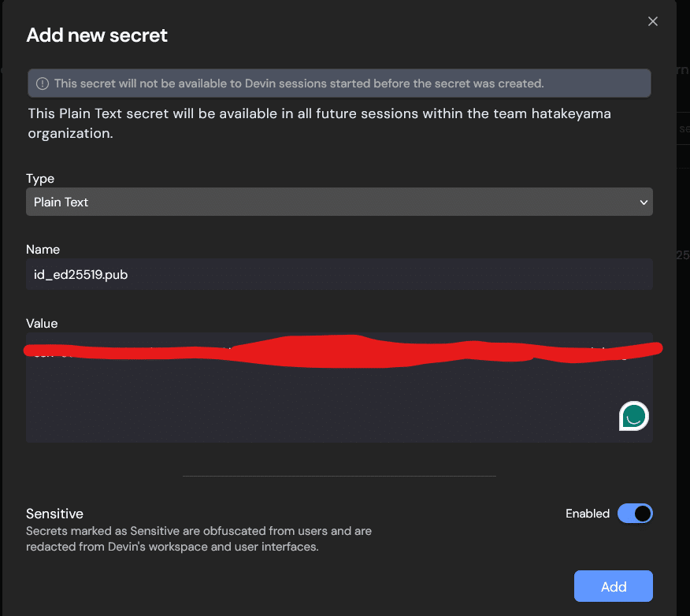Viewport: 690px width, 616px height.
Task: Click the Sensitive secrets obfuscation description text
Action: [x=198, y=539]
